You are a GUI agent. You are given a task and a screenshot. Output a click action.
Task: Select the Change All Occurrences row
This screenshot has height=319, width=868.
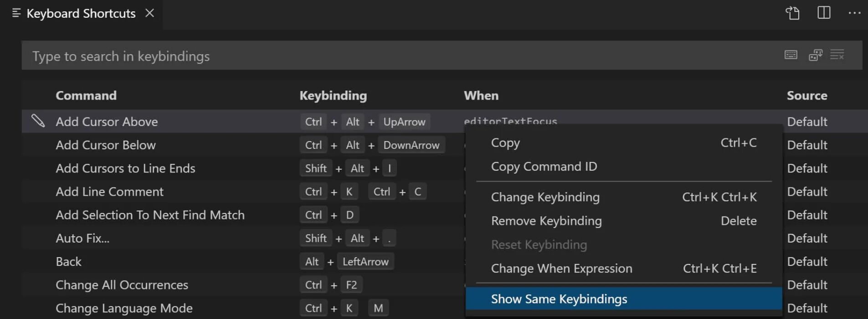coord(122,285)
